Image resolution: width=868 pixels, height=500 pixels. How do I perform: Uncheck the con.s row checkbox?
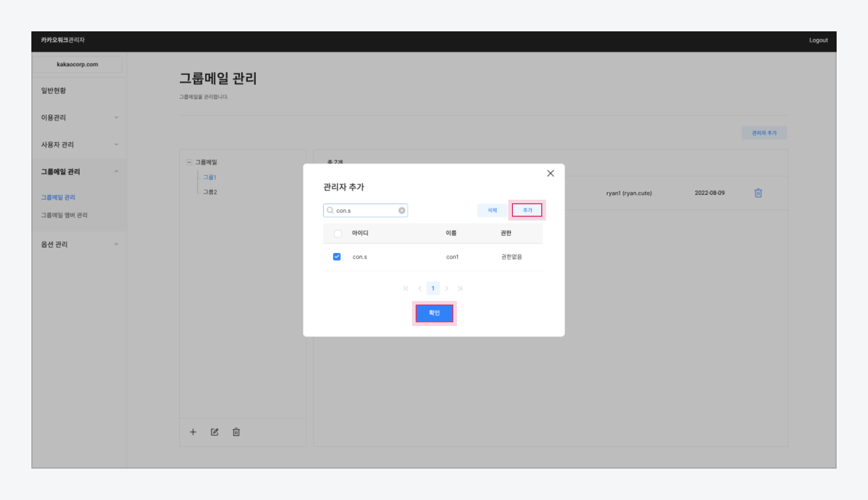(337, 257)
